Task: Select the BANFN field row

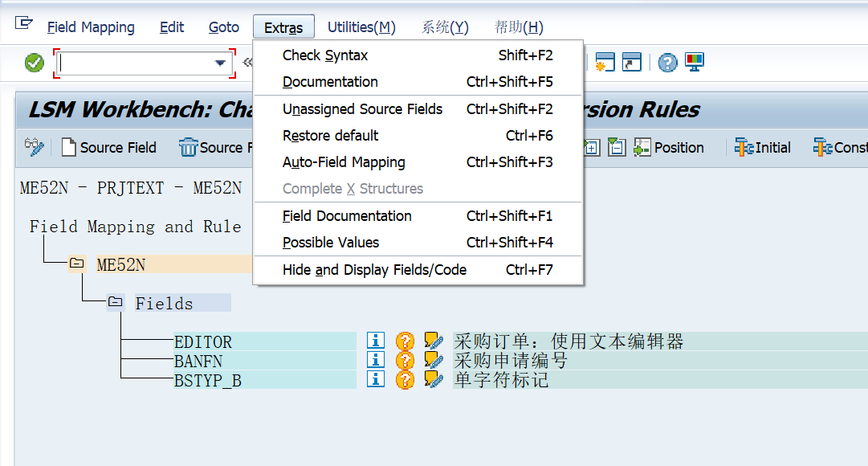Action: pos(265,361)
